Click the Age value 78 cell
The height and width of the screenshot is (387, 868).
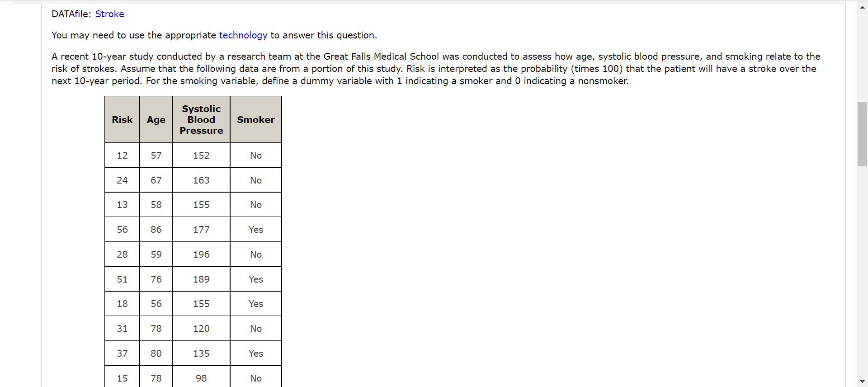click(156, 328)
